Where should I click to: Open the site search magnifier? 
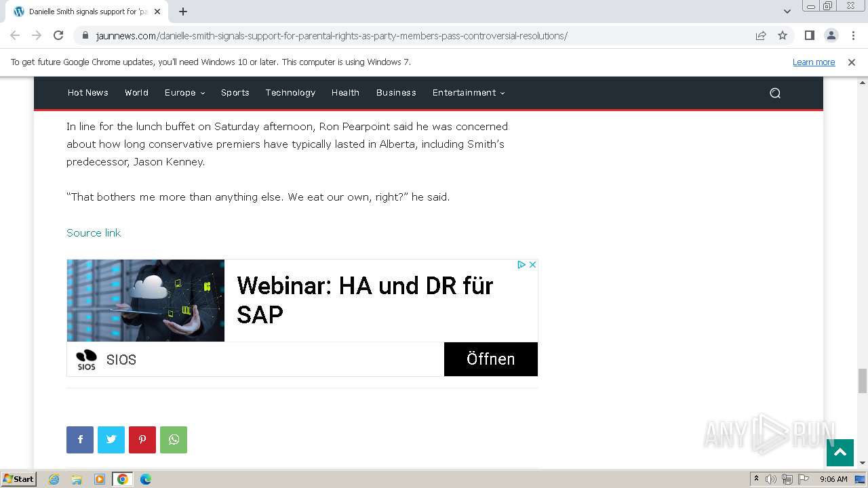(775, 93)
